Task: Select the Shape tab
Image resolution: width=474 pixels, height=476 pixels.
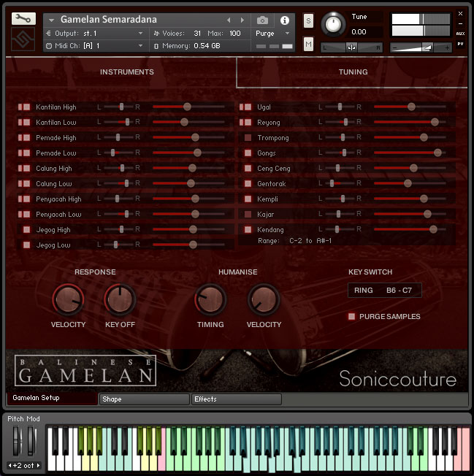Action: point(145,399)
